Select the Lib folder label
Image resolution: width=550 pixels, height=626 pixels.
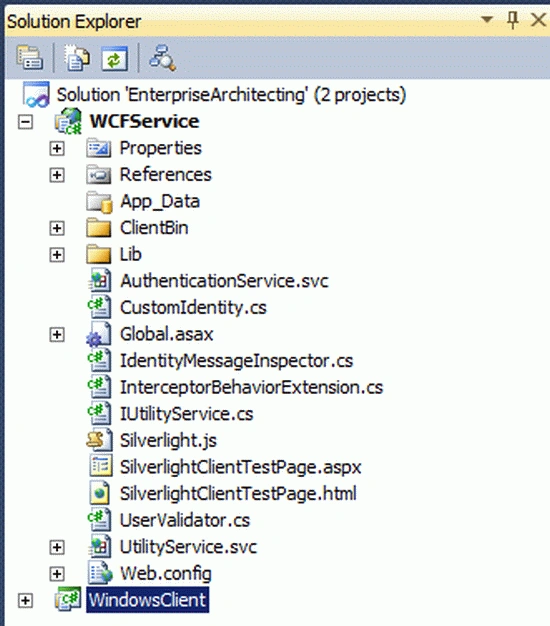[131, 255]
